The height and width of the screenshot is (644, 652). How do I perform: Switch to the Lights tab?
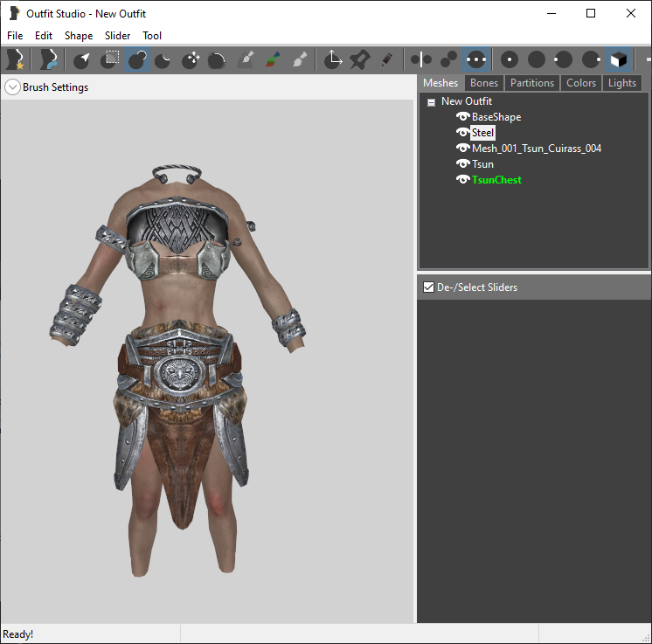[622, 83]
